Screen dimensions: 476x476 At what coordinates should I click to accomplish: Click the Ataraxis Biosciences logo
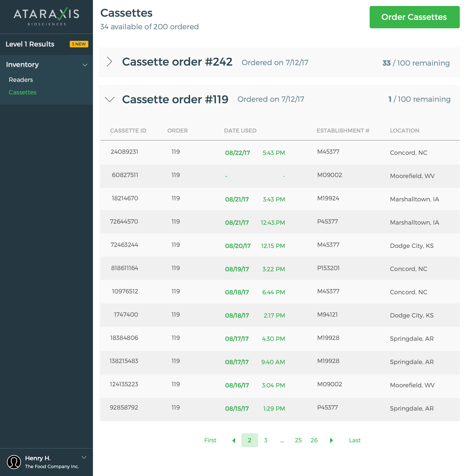tap(46, 17)
